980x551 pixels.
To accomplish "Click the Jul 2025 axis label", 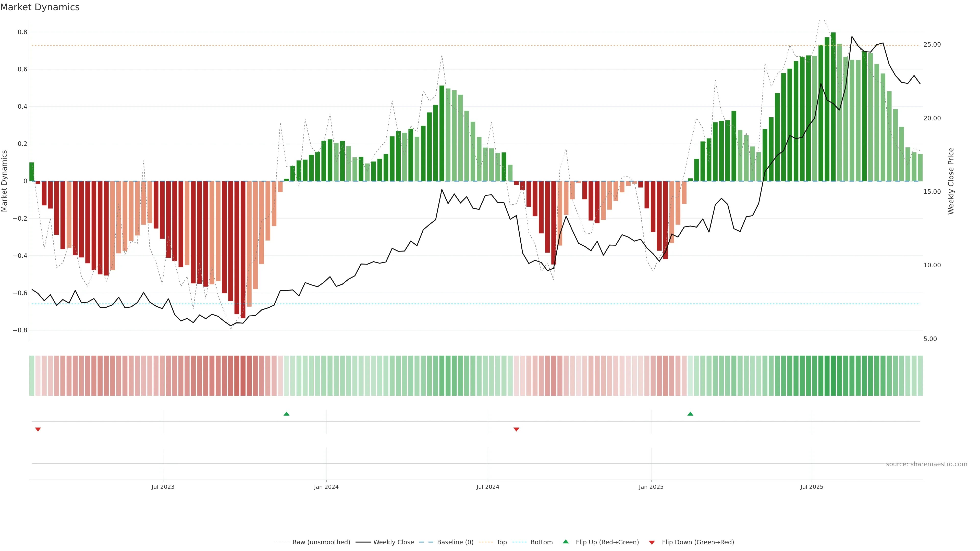I will [x=812, y=487].
